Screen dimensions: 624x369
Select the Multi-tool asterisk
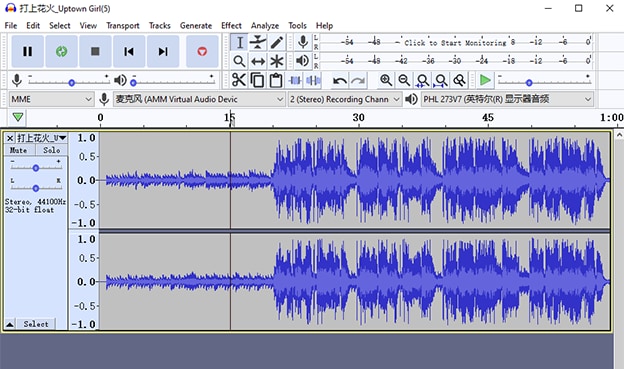click(x=277, y=61)
